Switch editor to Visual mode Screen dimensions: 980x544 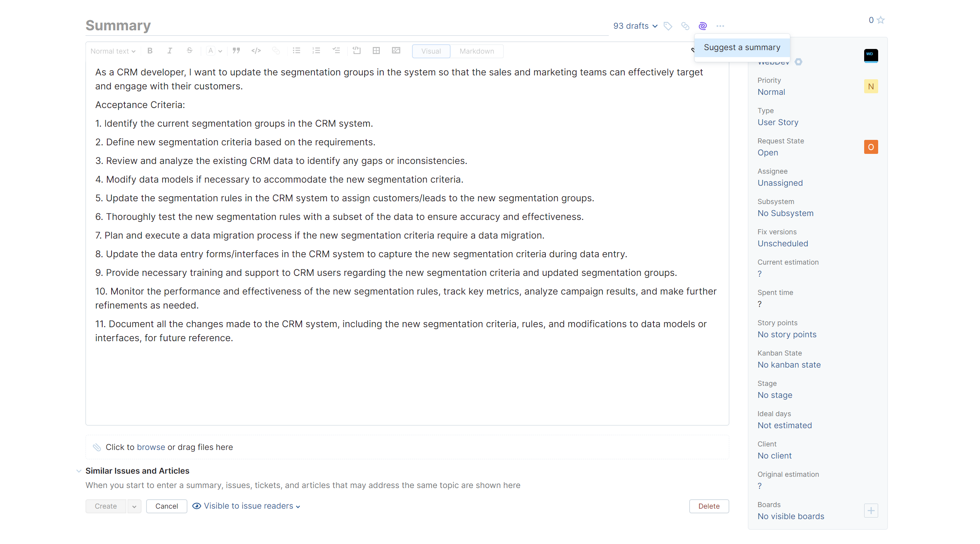tap(431, 51)
